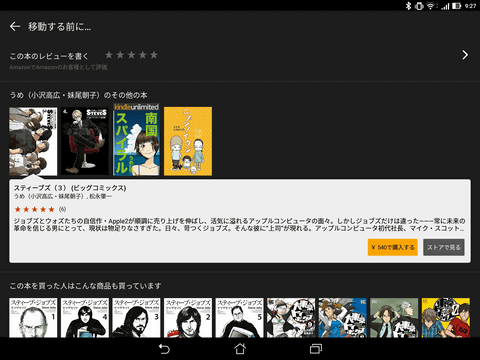Tap the Bluetooth status icon
Screen dimensions: 480x360
[x=408, y=6]
